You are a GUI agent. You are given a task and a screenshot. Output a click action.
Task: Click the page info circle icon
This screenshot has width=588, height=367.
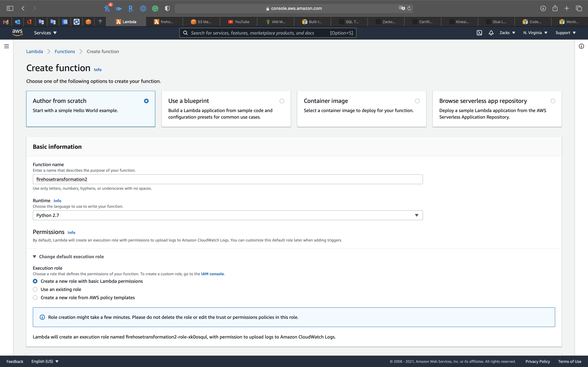[581, 46]
